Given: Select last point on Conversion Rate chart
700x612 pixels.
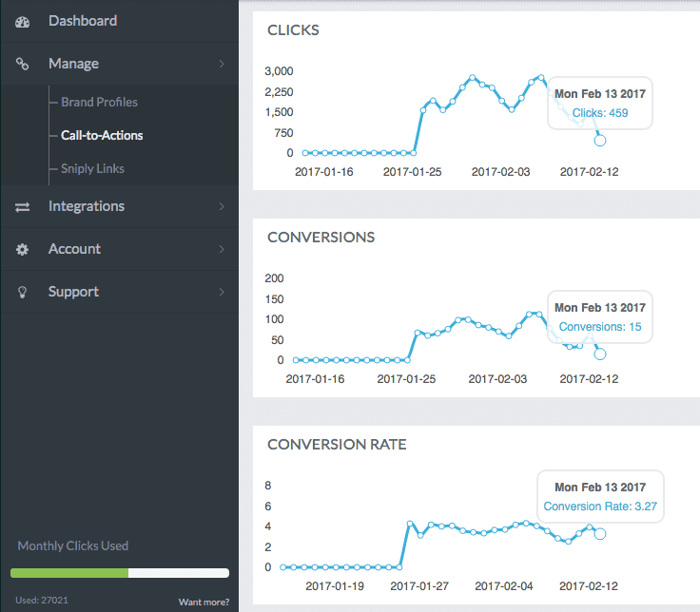Looking at the screenshot, I should [600, 533].
